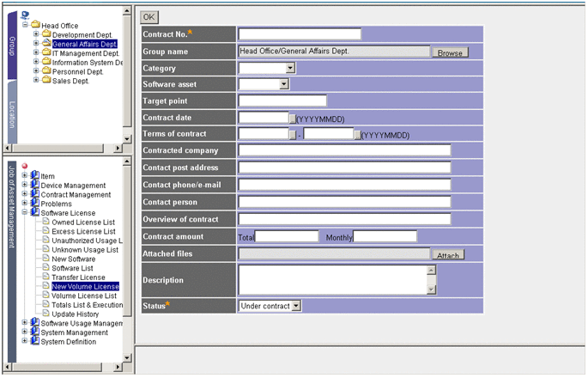
Task: Open the Software asset dropdown
Action: pos(284,84)
